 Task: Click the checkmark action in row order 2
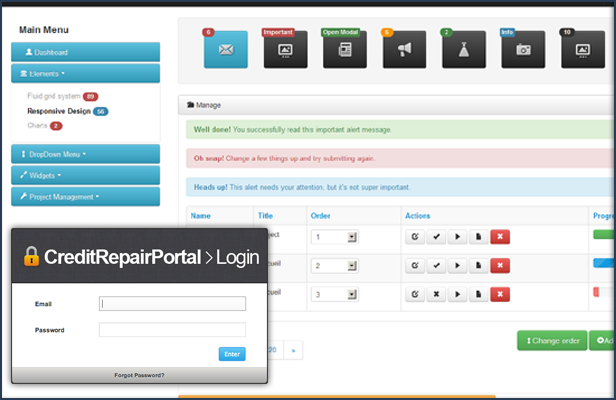[x=436, y=266]
